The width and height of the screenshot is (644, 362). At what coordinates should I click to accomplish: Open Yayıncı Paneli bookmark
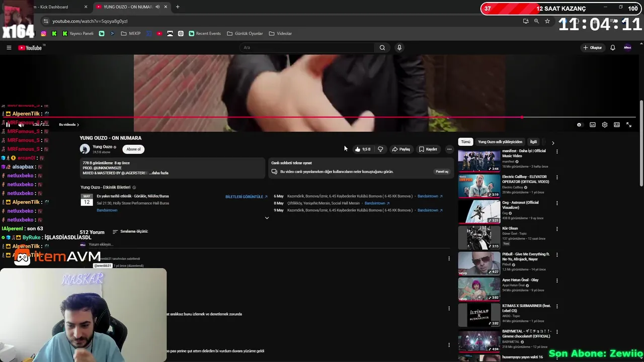78,34
